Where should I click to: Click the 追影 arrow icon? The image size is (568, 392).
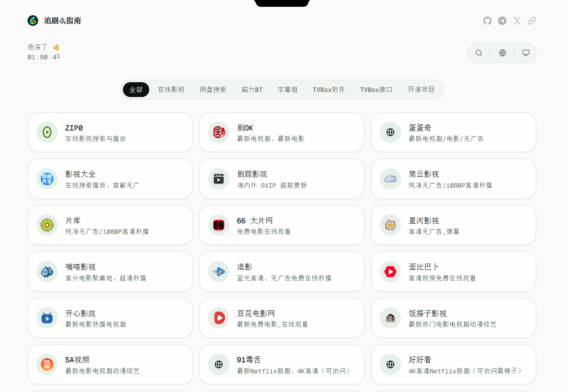(x=219, y=272)
